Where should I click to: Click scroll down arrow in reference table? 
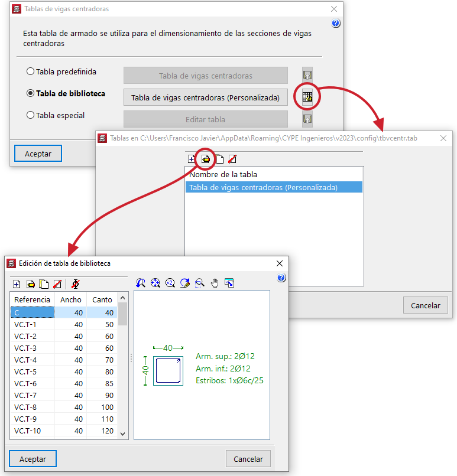[x=123, y=433]
